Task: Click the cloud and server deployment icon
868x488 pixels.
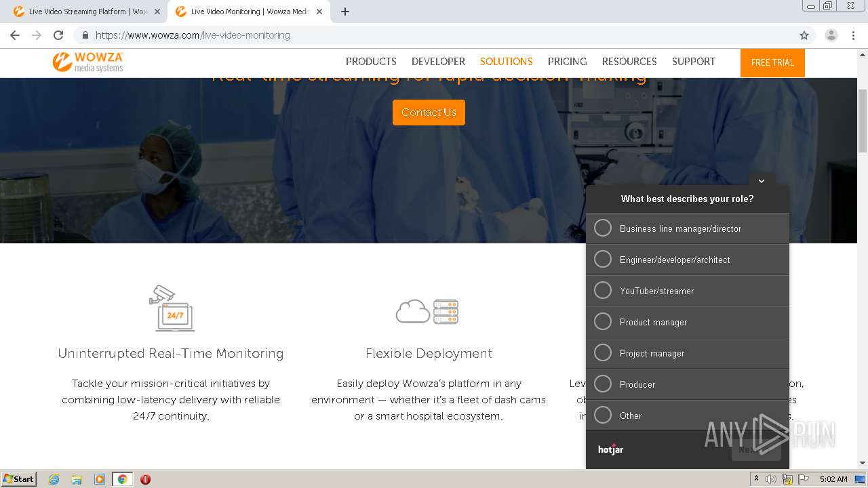Action: pyautogui.click(x=427, y=312)
